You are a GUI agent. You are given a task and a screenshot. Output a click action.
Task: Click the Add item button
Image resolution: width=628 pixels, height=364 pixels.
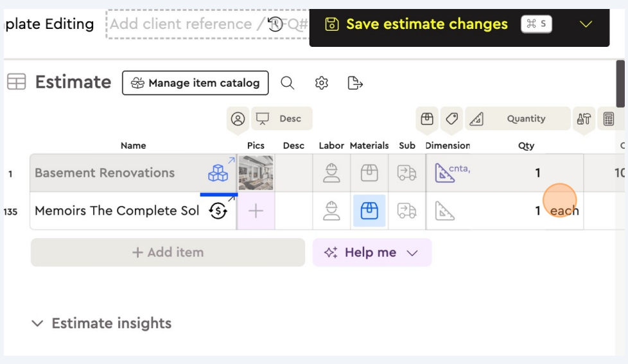point(168,253)
